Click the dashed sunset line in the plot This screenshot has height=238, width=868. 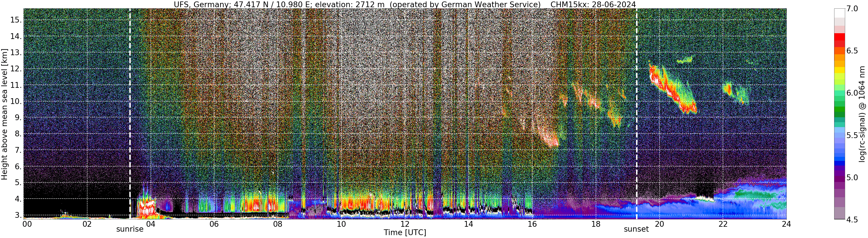[x=637, y=114]
